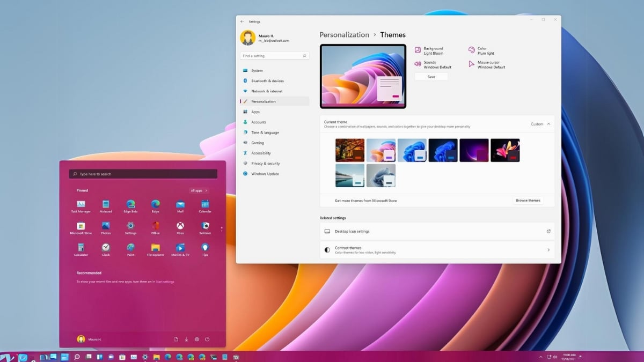Open All apps list
644x362 pixels.
tap(199, 190)
